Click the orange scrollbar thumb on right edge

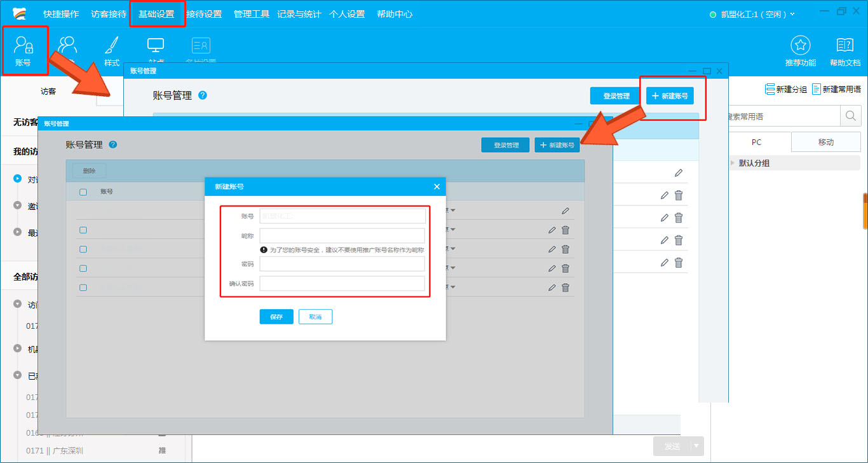tap(865, 211)
